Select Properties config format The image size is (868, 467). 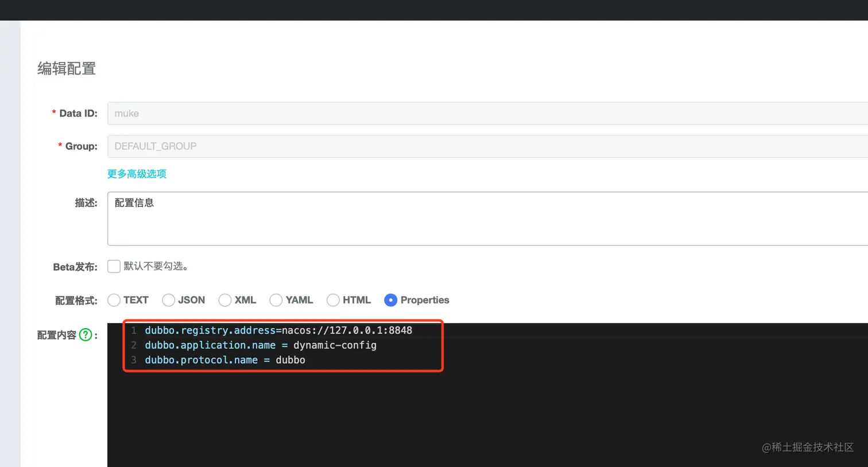pos(390,300)
